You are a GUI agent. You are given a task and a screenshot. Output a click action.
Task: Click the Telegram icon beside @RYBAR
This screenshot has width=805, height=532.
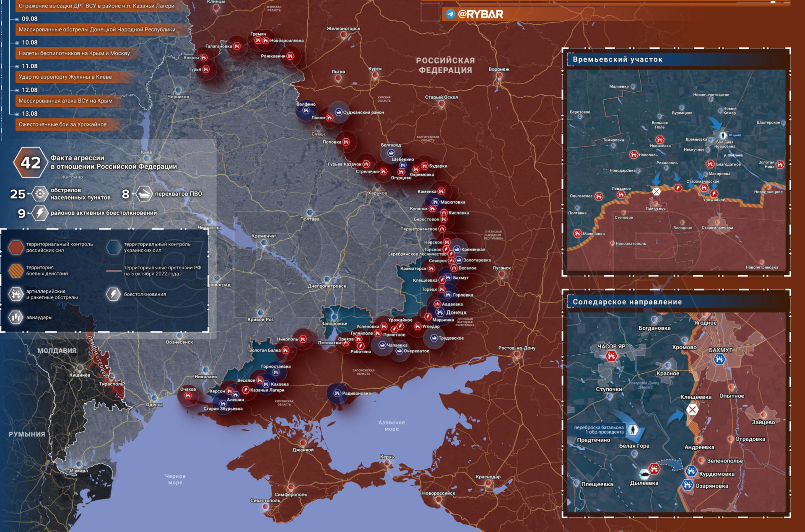click(450, 14)
